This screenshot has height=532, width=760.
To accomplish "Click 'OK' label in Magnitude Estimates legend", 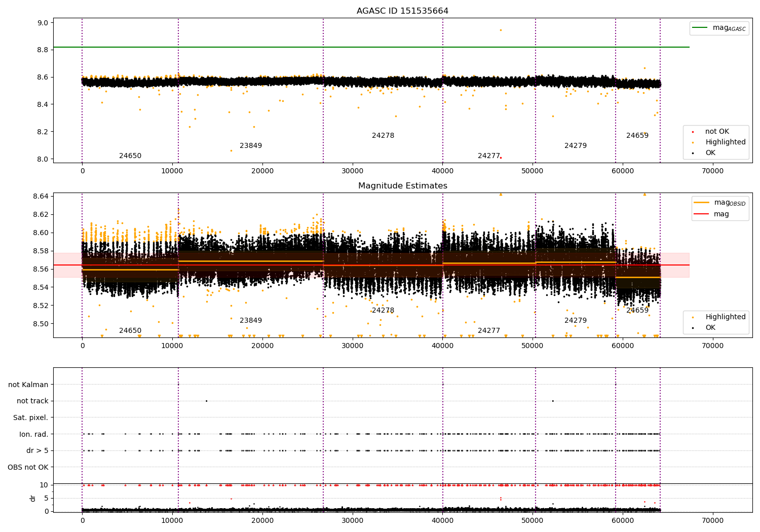I will (710, 328).
